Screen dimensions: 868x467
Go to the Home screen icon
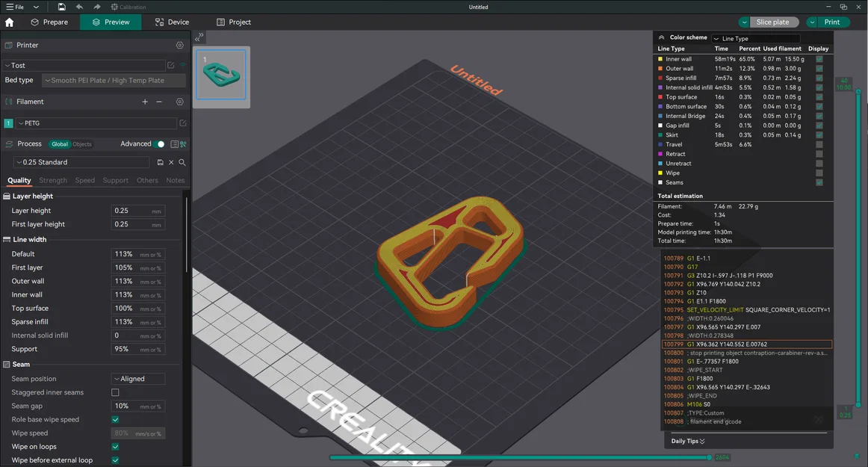tap(10, 22)
